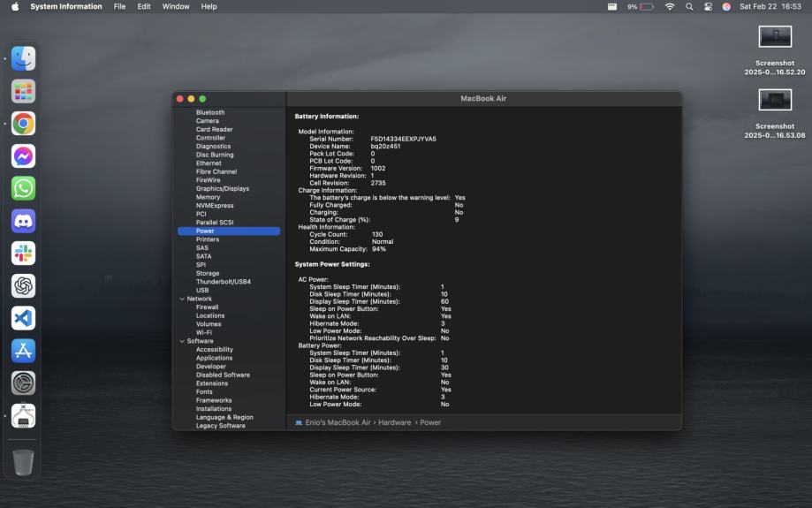Open the App Store from the Dock
Viewport: 812px width, 508px height.
point(23,351)
